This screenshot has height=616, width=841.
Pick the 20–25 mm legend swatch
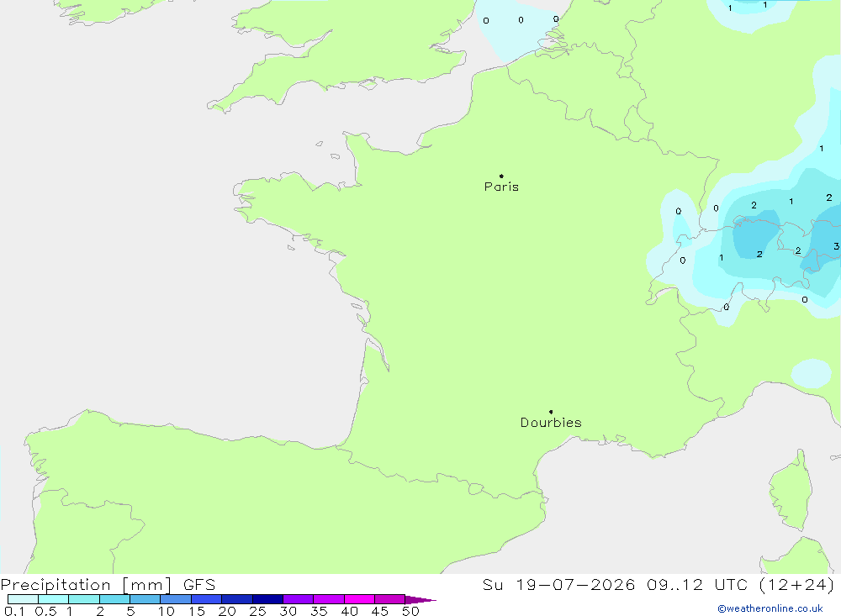237,599
